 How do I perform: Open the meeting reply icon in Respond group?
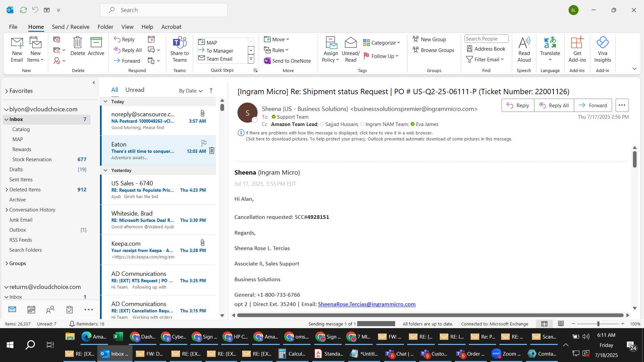tap(151, 39)
